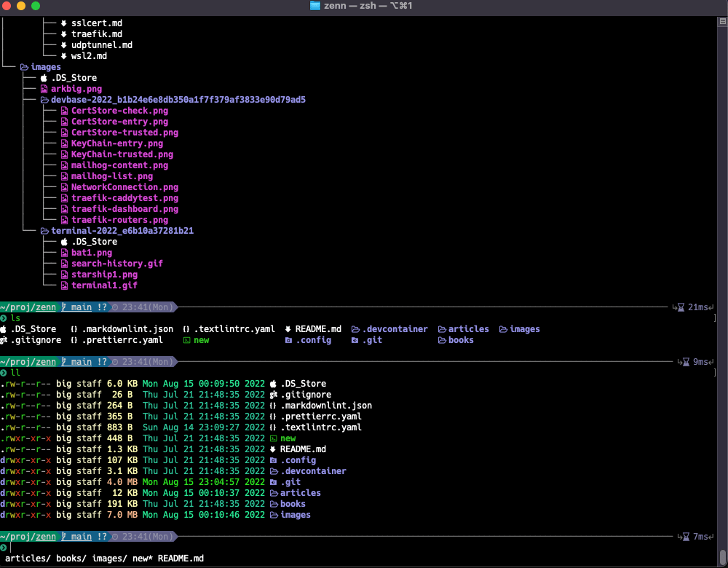Click the folder icon beside books in ls output
The height and width of the screenshot is (568, 728).
[442, 340]
